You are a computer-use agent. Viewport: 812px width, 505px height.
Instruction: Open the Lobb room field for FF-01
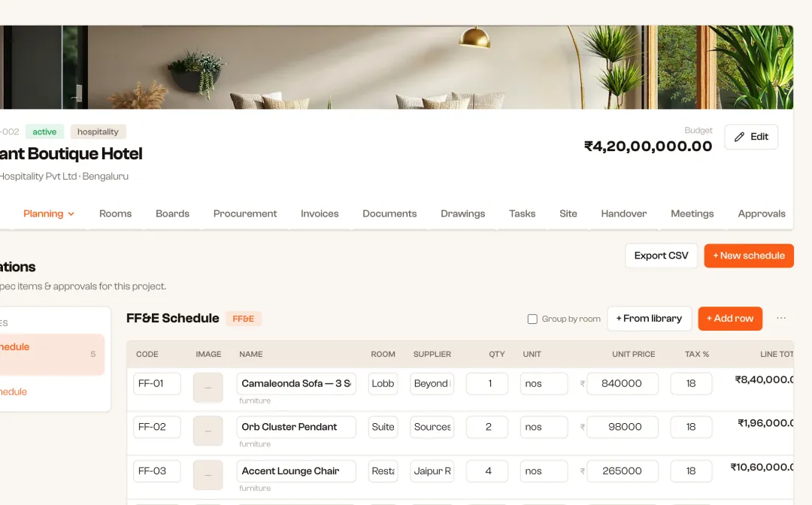click(x=383, y=383)
